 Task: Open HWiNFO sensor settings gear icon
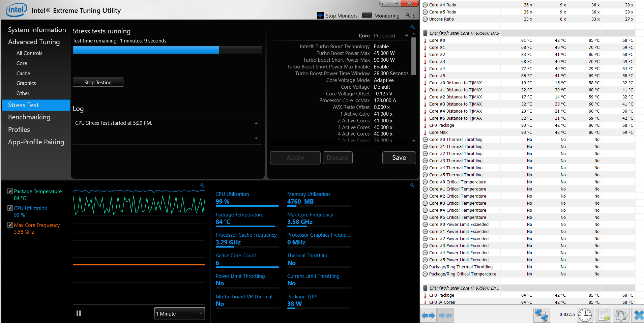point(621,316)
